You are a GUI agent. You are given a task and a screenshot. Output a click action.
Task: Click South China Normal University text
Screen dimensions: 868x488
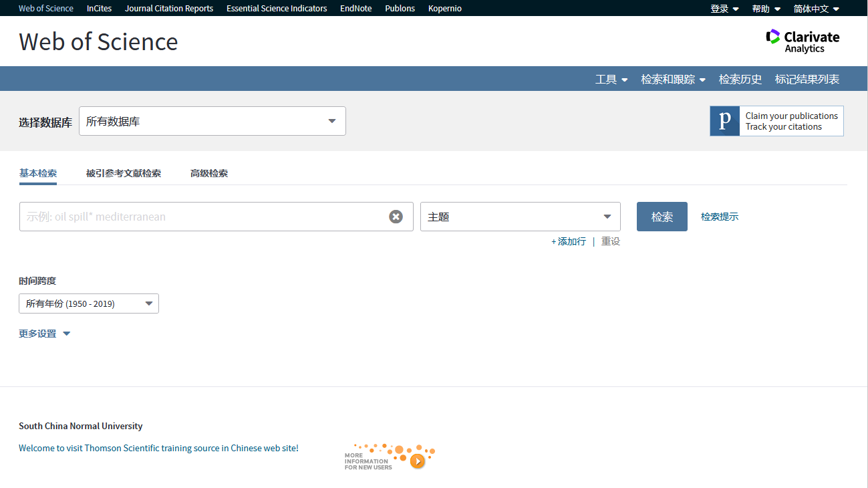point(81,426)
